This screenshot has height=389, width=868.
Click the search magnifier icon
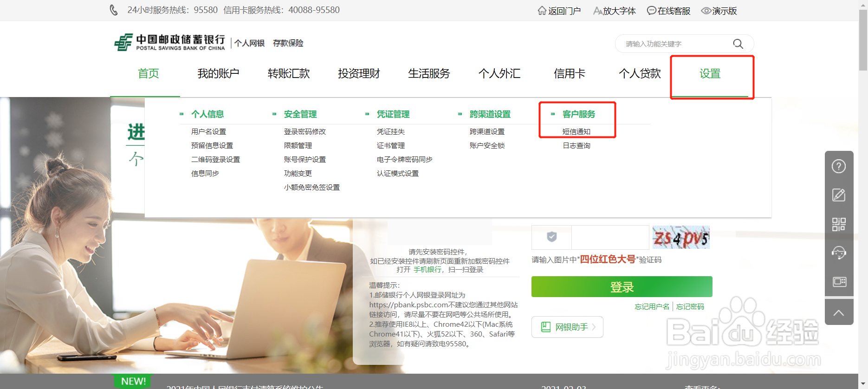tap(738, 44)
